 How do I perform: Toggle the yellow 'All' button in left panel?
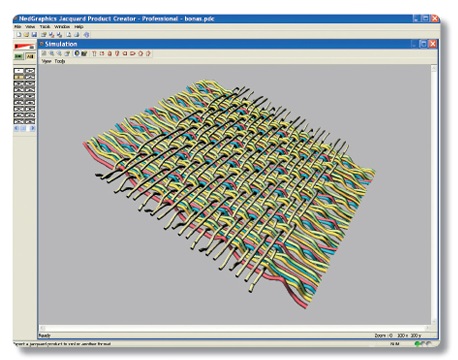pos(30,56)
